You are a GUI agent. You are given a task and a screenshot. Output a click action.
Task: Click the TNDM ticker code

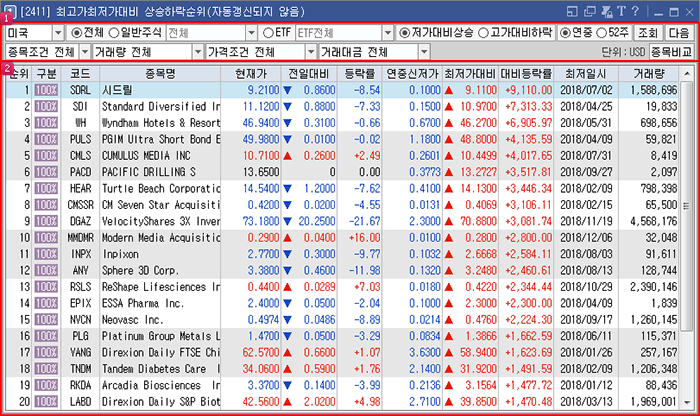(x=80, y=369)
